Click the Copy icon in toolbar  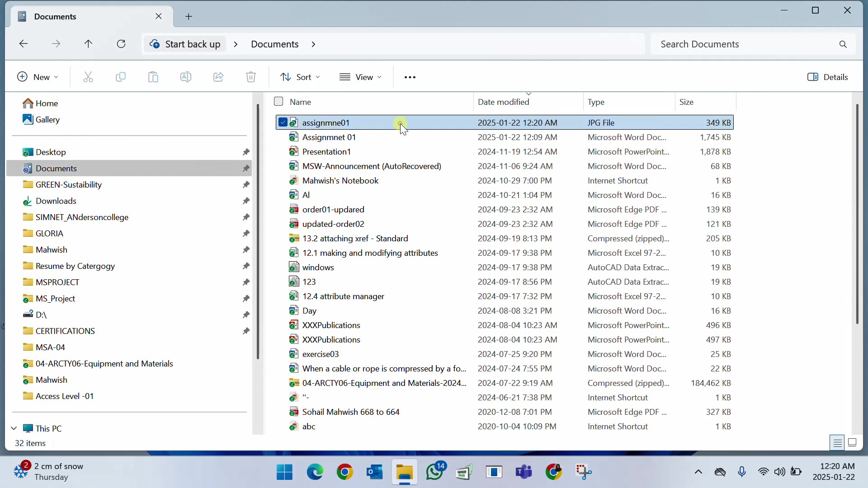pyautogui.click(x=121, y=77)
